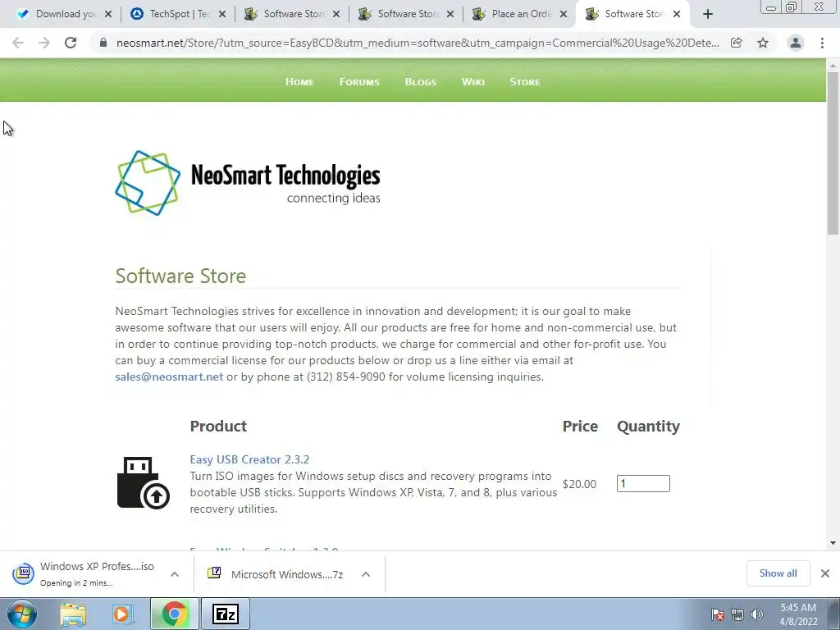Expand options for Windows XP iso download
The width and height of the screenshot is (840, 630).
pos(175,574)
